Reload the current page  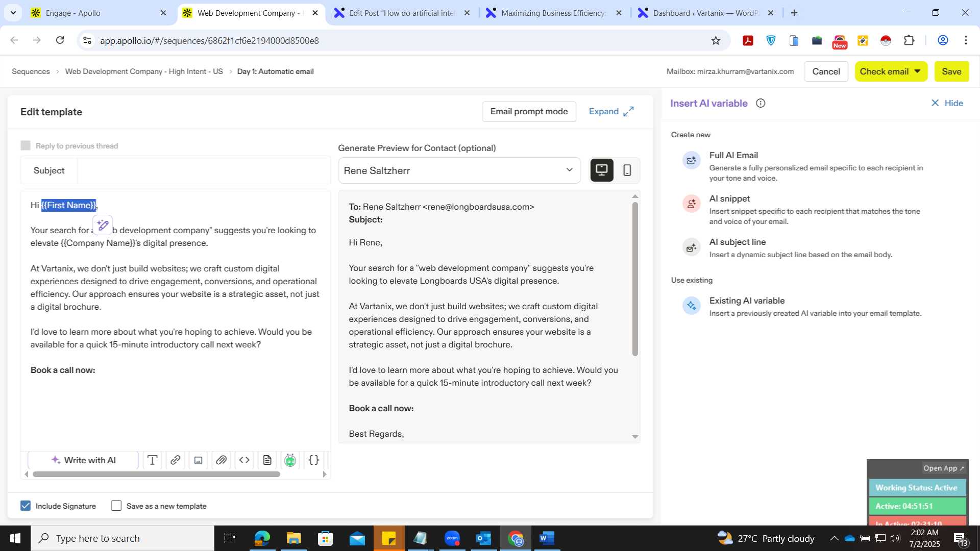point(60,40)
